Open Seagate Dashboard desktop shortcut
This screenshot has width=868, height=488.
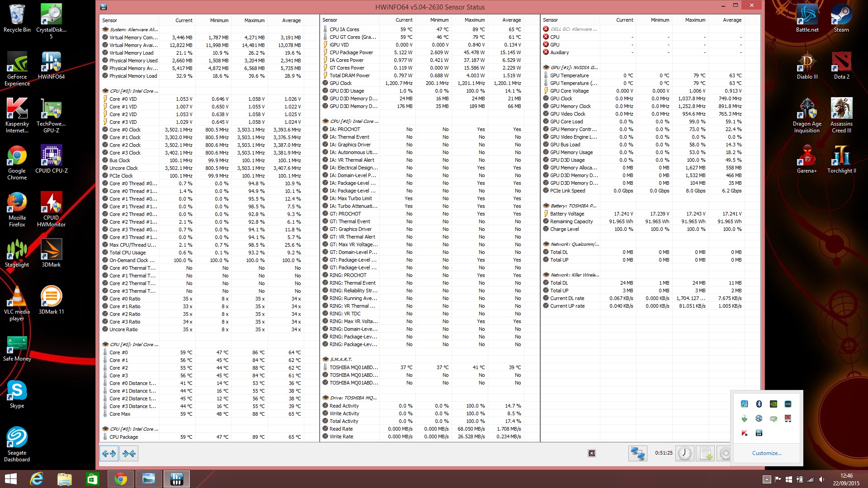click(17, 444)
